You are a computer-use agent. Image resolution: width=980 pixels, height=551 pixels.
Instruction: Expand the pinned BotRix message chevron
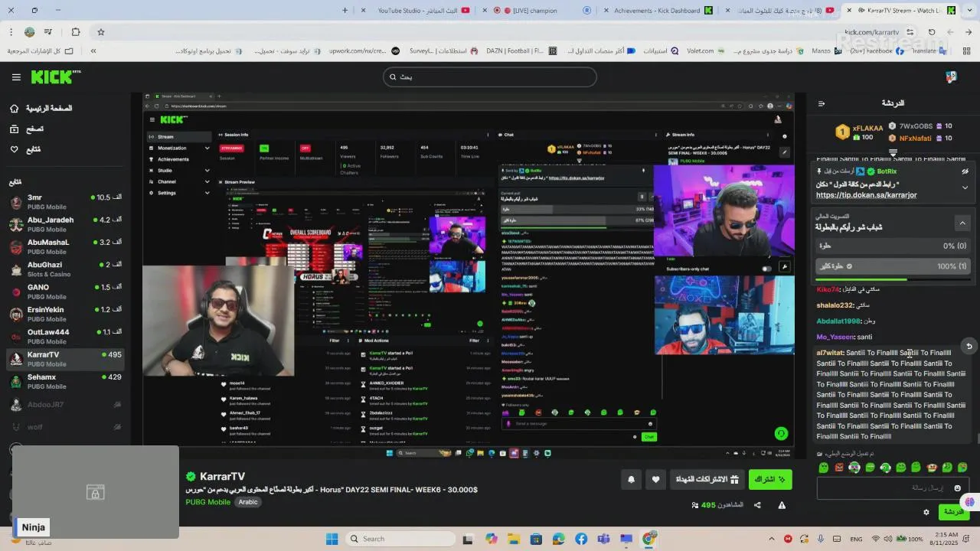coord(965,187)
